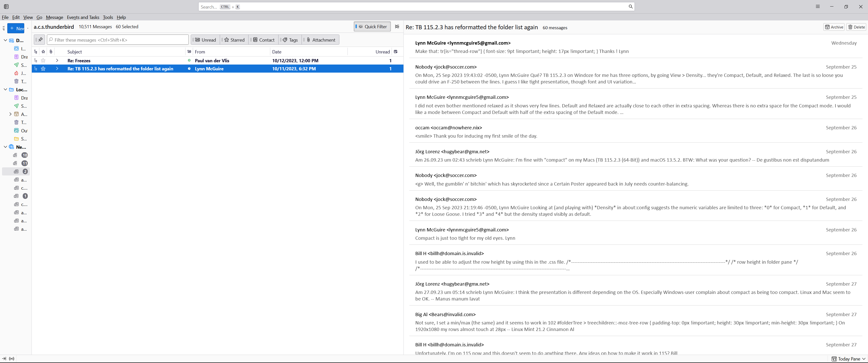Click the thread column header icon
Viewport: 868px width, 363px height.
(36, 51)
